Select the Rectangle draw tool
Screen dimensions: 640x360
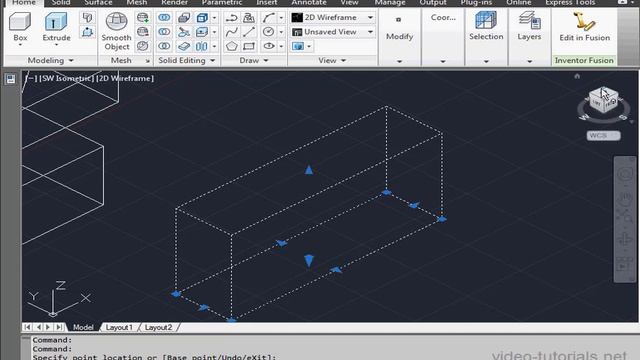click(249, 46)
